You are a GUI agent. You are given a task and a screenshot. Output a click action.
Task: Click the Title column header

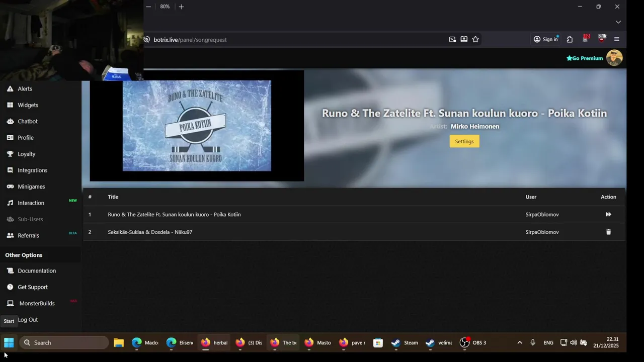(x=113, y=197)
